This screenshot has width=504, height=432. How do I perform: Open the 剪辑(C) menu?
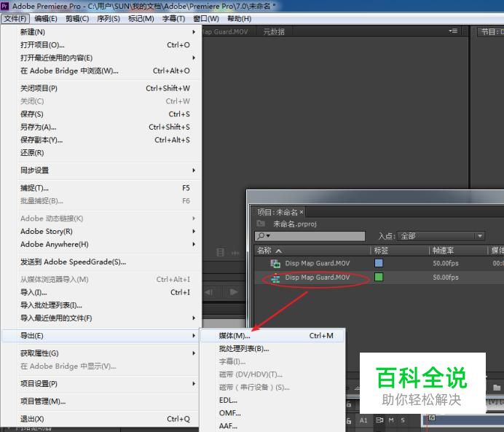[77, 19]
